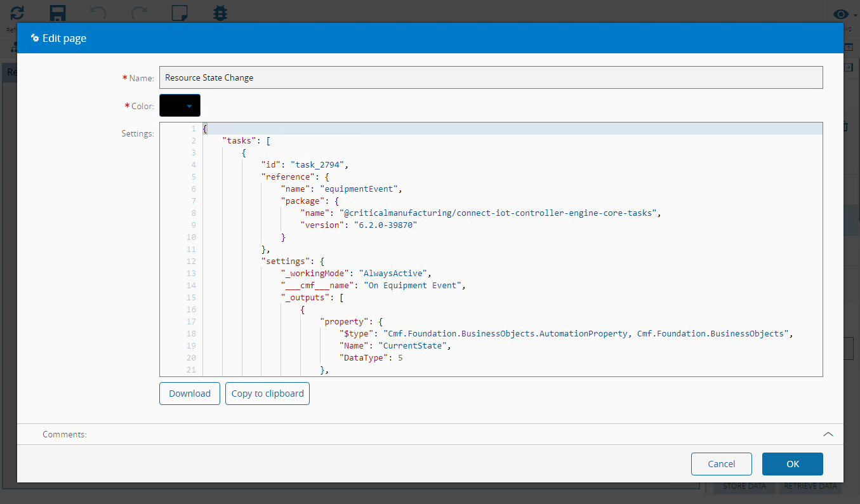Viewport: 860px width, 504px height.
Task: Click the Refresh icon in the top toolbar
Action: (17, 13)
